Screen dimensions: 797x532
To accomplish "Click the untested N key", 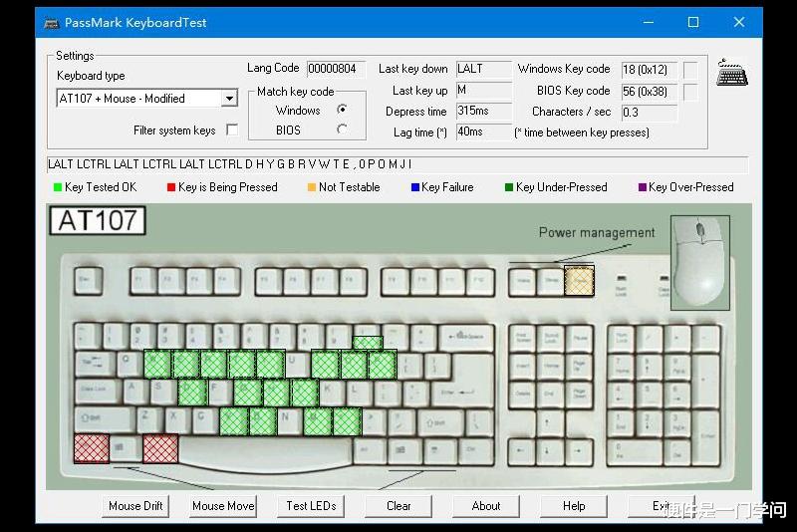I will 290,421.
